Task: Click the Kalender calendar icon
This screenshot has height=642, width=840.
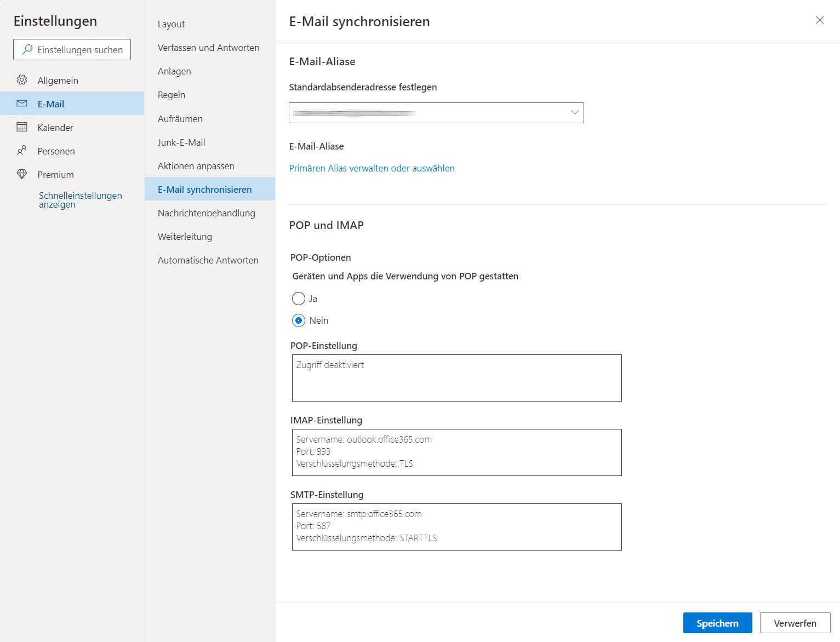Action: pos(22,127)
